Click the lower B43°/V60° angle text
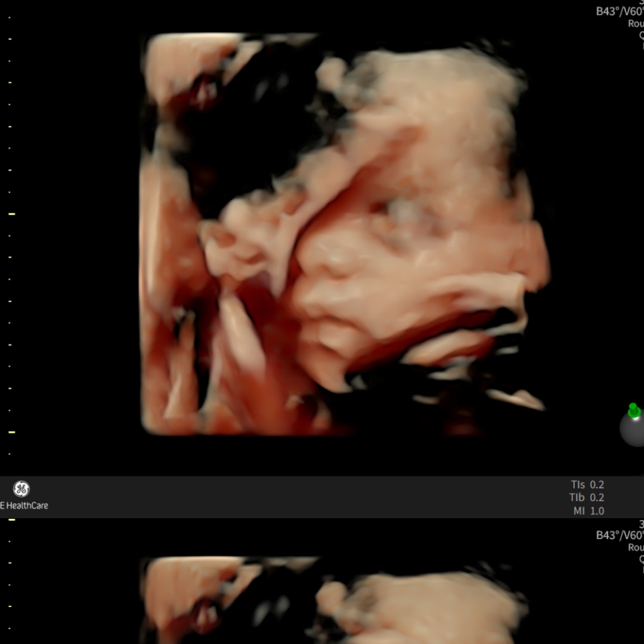The height and width of the screenshot is (644, 644). click(x=620, y=535)
